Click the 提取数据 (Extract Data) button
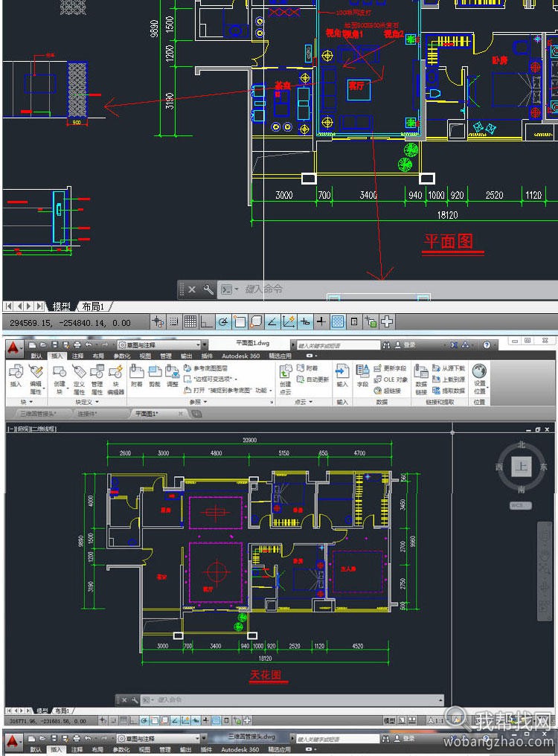 pos(449,391)
